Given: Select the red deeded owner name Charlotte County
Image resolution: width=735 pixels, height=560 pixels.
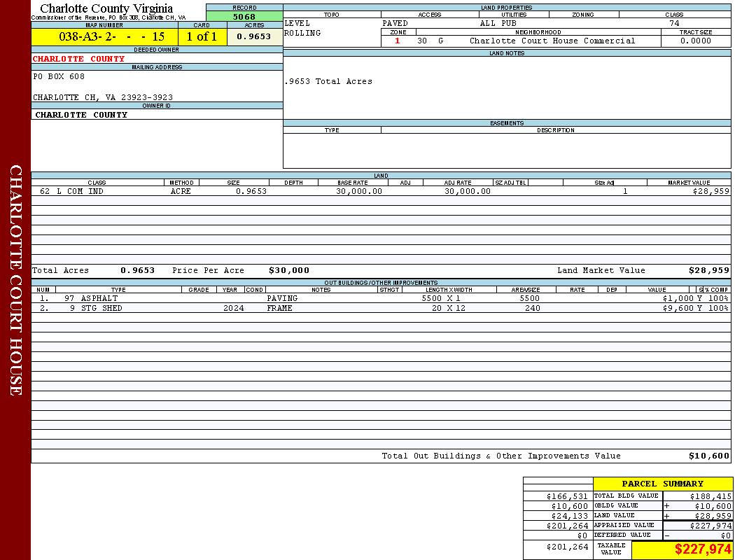Looking at the screenshot, I should [79, 59].
